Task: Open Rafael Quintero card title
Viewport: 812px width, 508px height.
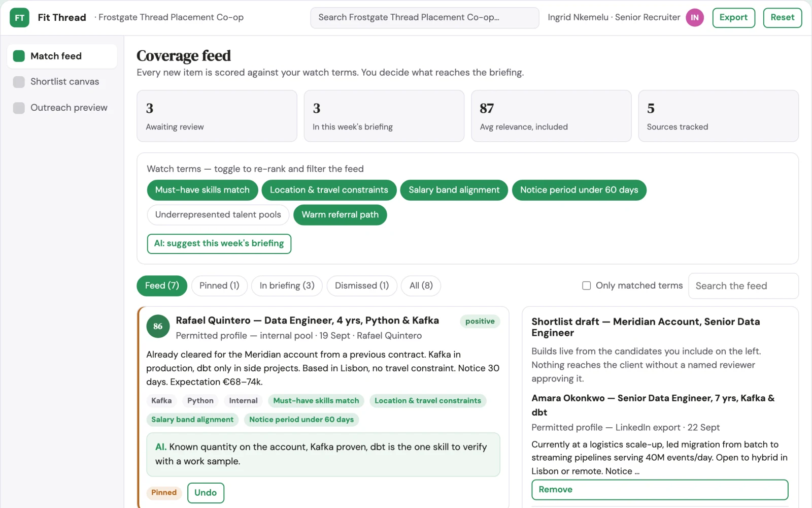Action: (x=307, y=321)
